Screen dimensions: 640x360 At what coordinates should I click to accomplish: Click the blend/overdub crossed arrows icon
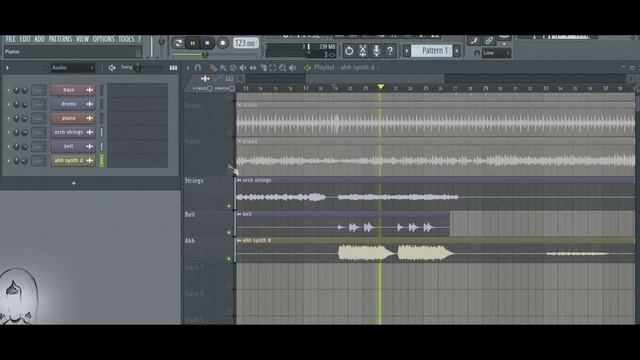[362, 51]
